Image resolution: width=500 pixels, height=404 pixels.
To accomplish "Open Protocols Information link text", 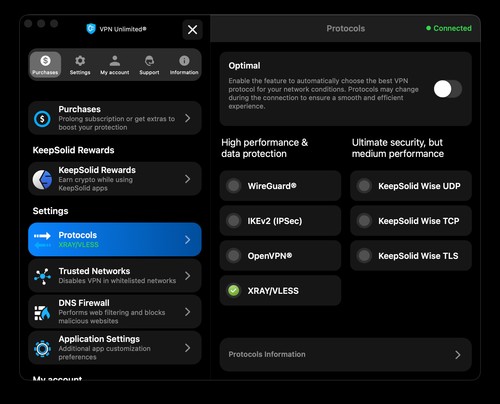I will pos(267,354).
